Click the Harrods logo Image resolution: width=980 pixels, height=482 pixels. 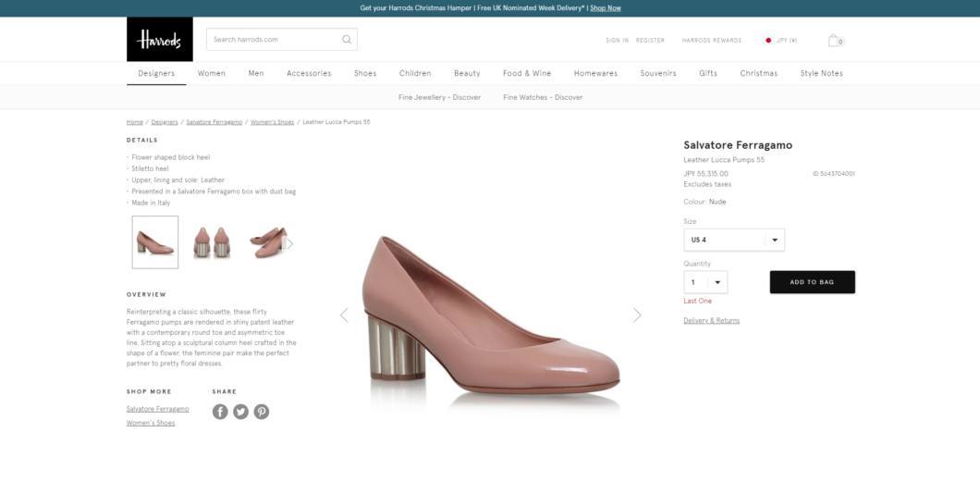pos(159,39)
